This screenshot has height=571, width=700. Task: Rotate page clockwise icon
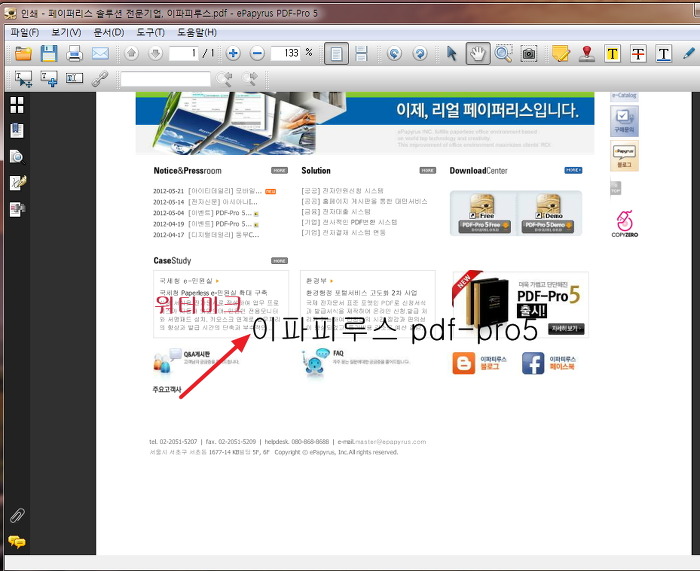[x=420, y=54]
